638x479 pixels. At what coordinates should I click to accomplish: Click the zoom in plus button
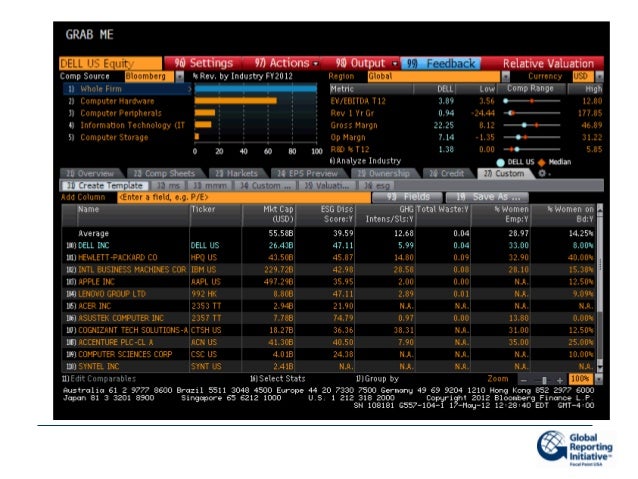pyautogui.click(x=560, y=380)
